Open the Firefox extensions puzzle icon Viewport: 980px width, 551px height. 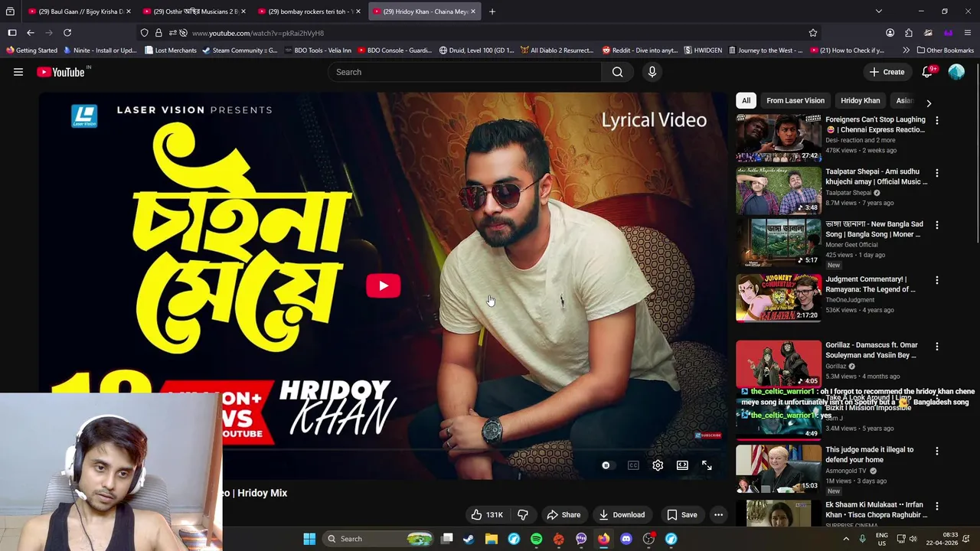[x=909, y=33]
